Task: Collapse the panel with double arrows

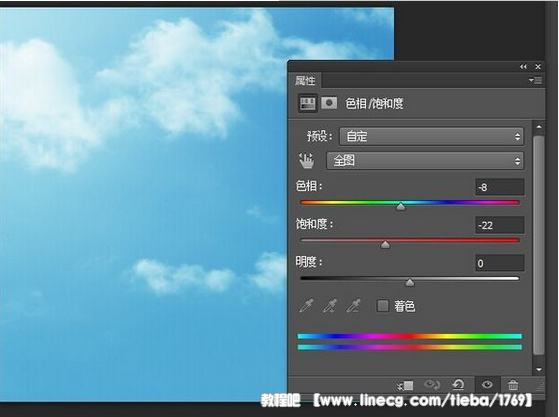Action: click(523, 67)
